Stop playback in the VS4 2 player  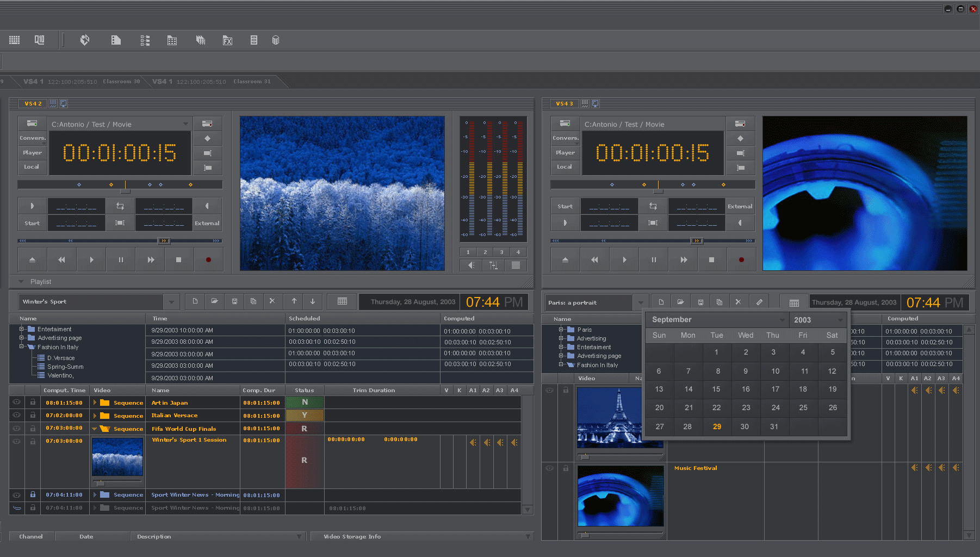click(178, 259)
